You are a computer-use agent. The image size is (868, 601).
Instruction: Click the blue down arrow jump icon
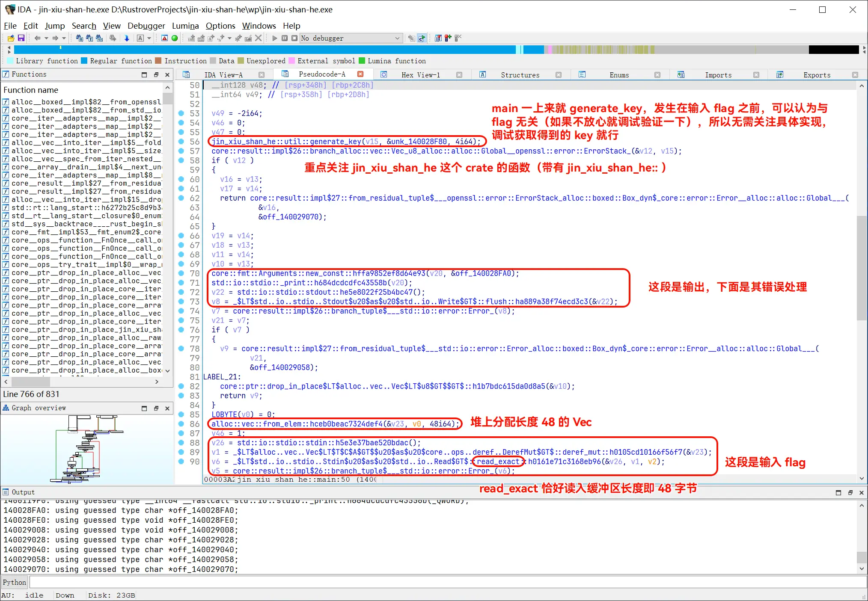(127, 38)
